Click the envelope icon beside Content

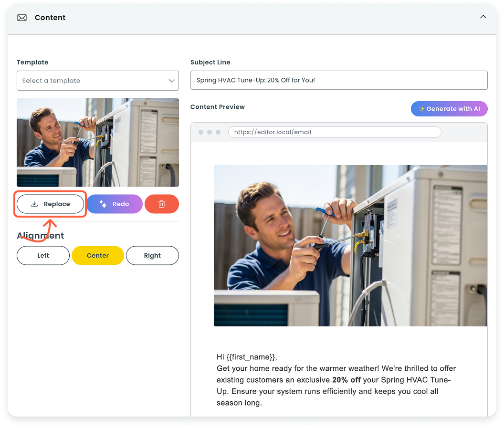pos(22,18)
